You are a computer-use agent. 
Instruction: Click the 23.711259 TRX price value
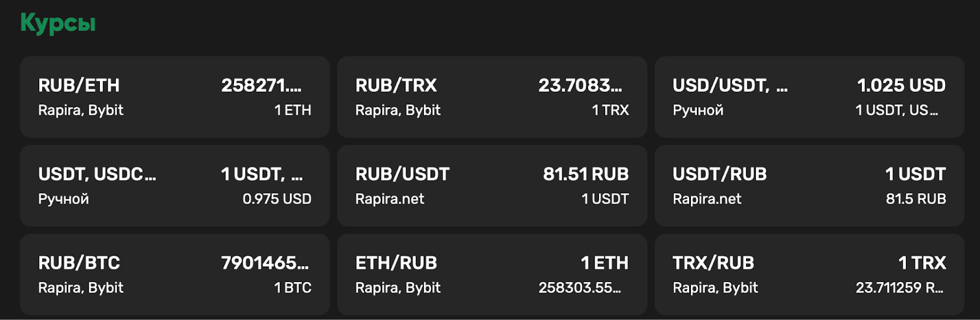tap(899, 288)
